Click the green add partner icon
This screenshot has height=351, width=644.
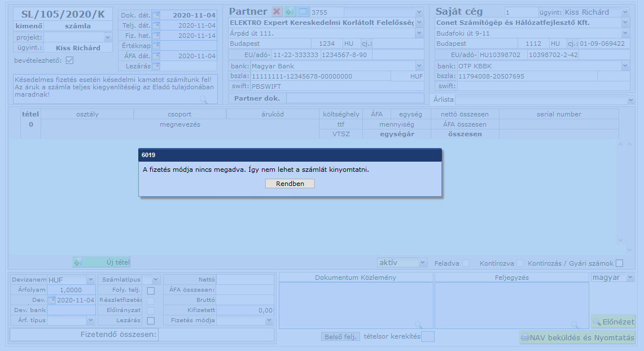point(290,12)
